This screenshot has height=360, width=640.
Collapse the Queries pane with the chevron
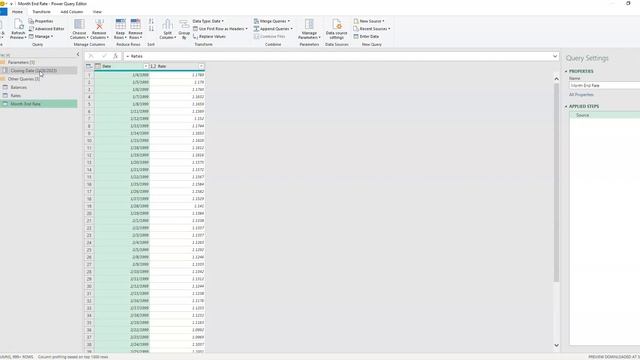(78, 54)
